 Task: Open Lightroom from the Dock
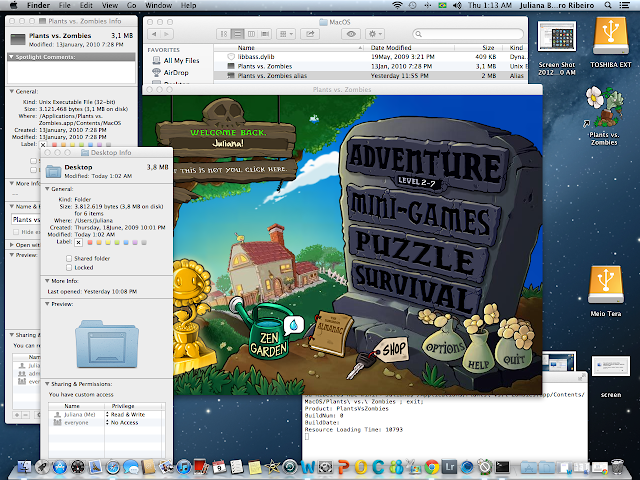pyautogui.click(x=449, y=467)
